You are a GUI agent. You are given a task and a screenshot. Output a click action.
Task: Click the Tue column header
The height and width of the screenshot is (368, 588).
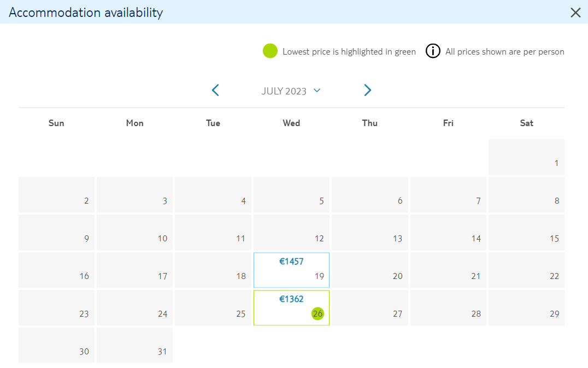[213, 123]
